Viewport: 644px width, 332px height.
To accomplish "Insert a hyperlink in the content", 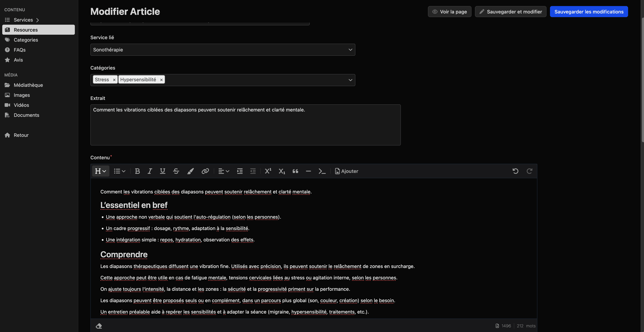I will [x=205, y=171].
